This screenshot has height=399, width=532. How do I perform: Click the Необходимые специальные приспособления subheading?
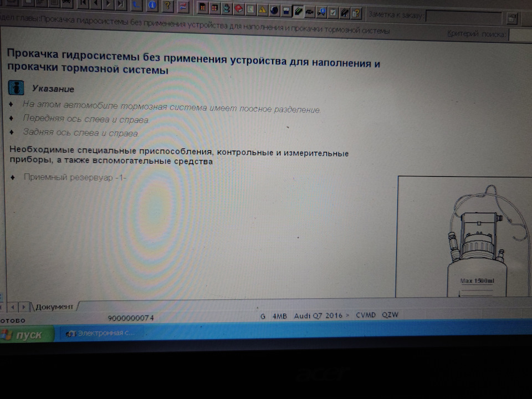(x=179, y=156)
